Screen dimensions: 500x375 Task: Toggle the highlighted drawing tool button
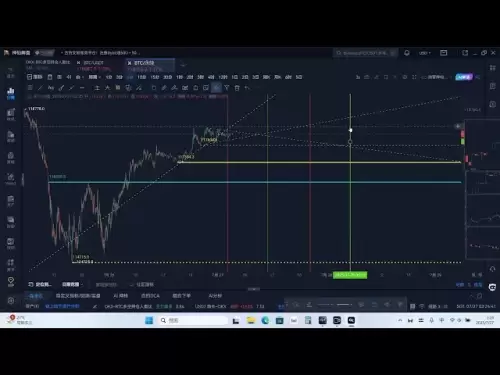[216, 88]
